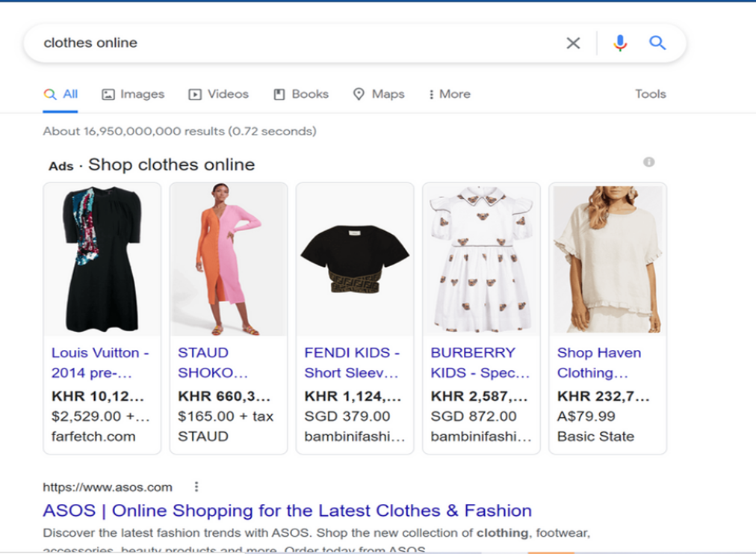The image size is (756, 554).
Task: Switch to the Videos tab
Action: click(219, 94)
